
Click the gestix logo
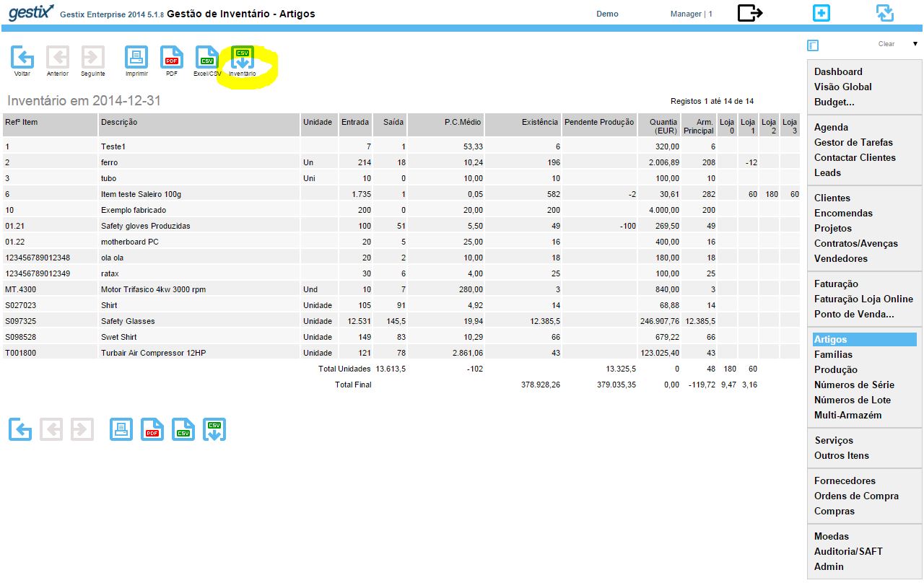32,12
